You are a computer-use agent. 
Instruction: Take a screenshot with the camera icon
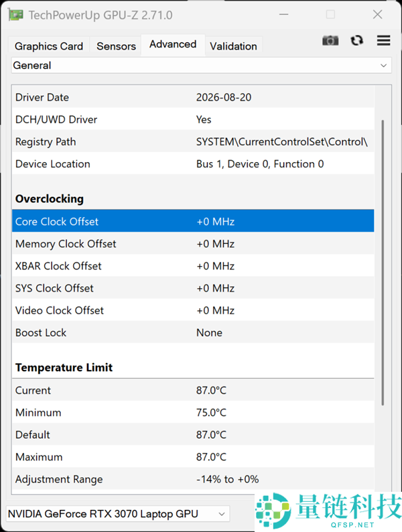(x=330, y=40)
